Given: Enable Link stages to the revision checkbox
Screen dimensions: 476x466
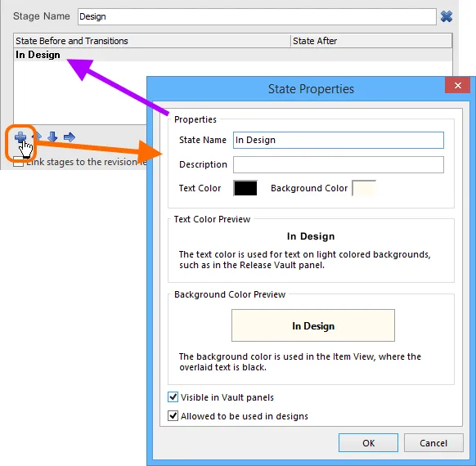Looking at the screenshot, I should [18, 162].
